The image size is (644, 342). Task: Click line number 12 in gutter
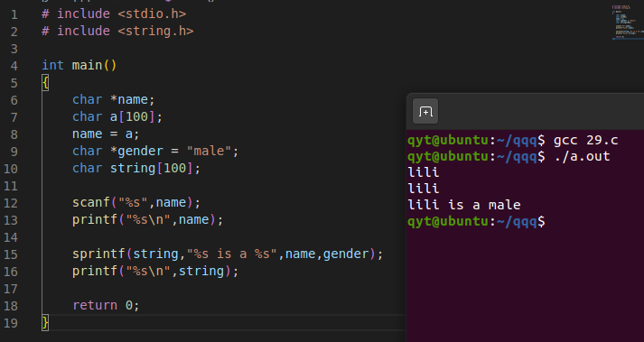tap(11, 203)
